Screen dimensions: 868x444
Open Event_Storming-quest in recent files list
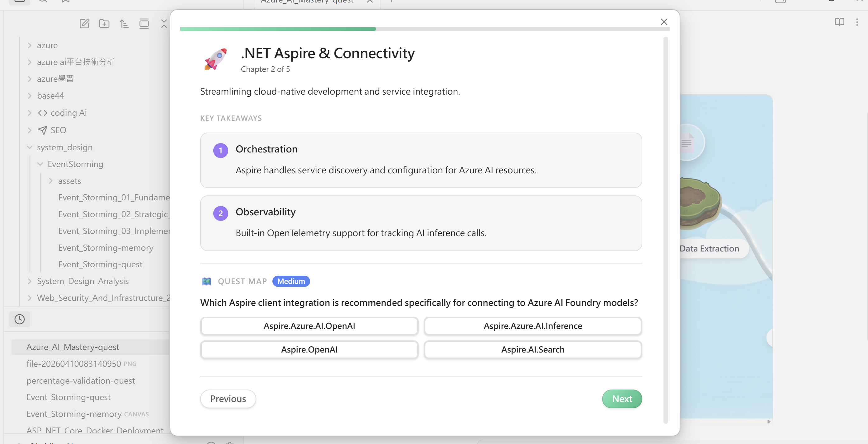68,397
